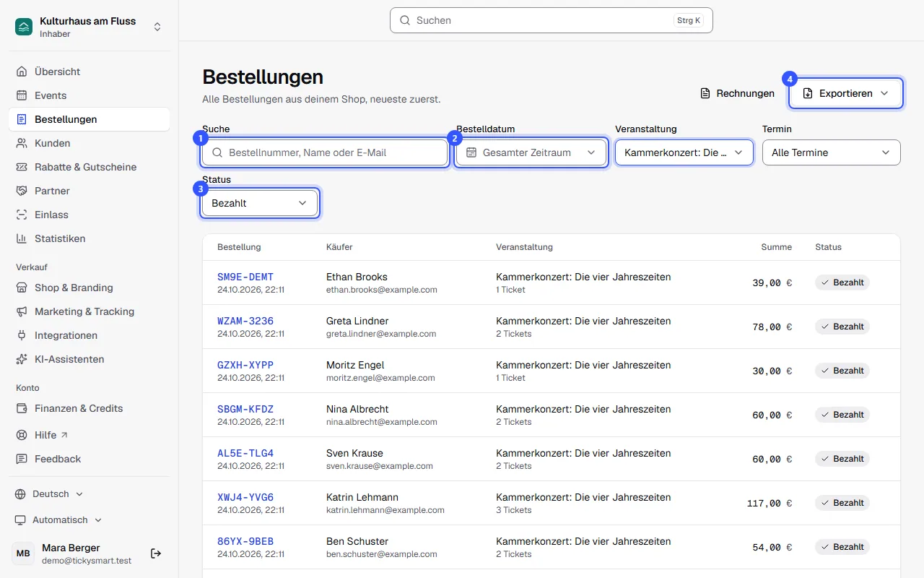
Task: Open order SM9E-DEMT
Action: [245, 277]
